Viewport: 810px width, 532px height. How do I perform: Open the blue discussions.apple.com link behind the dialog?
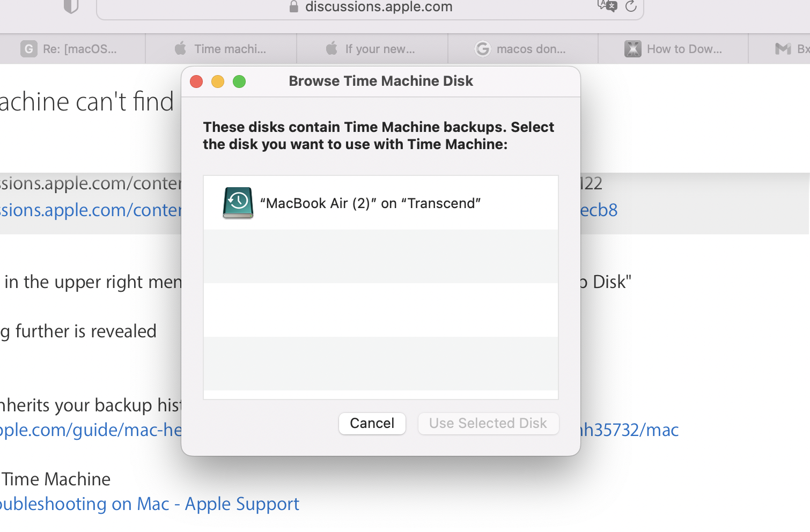pyautogui.click(x=91, y=210)
